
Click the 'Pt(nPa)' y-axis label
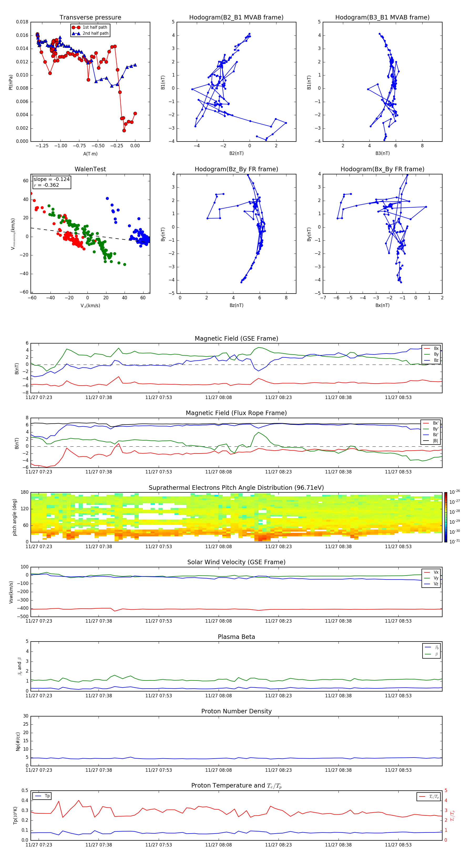click(11, 82)
